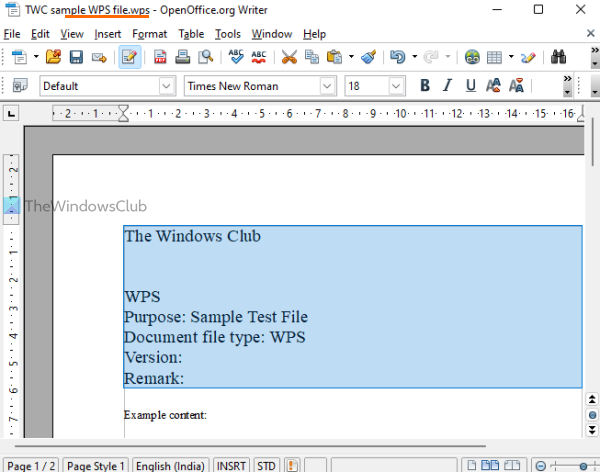600x472 pixels.
Task: Run Spelling and Grammar check icon
Action: tap(236, 57)
